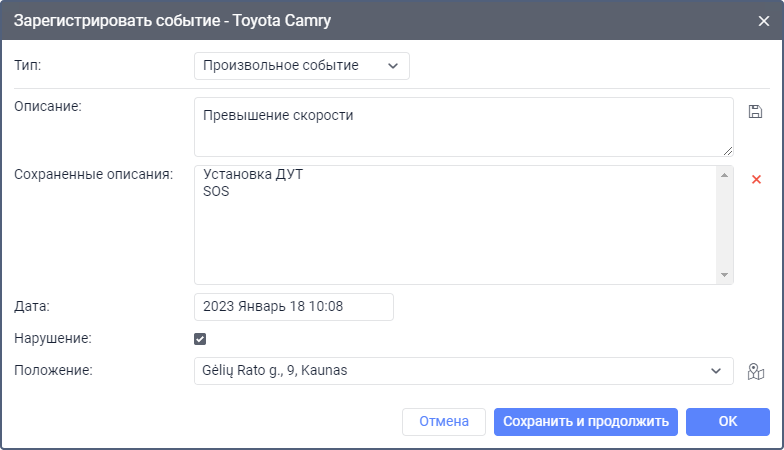Grab the Описание textarea resize handle

coord(728,151)
